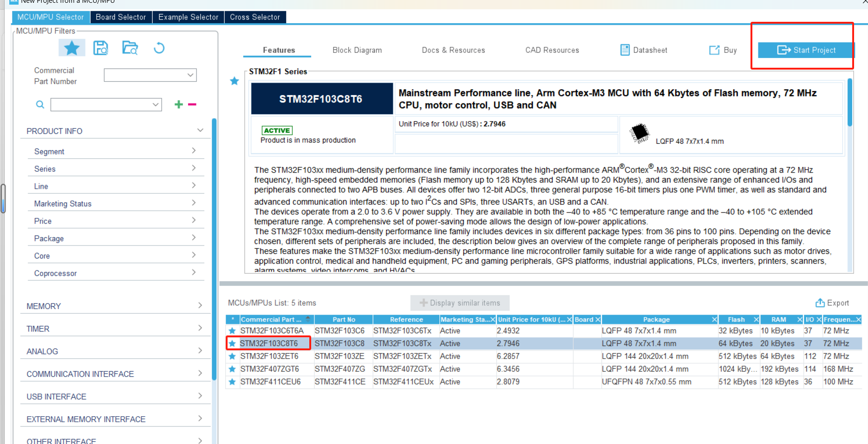868x444 pixels.
Task: Reset all MCU/MPU filters
Action: (x=159, y=47)
